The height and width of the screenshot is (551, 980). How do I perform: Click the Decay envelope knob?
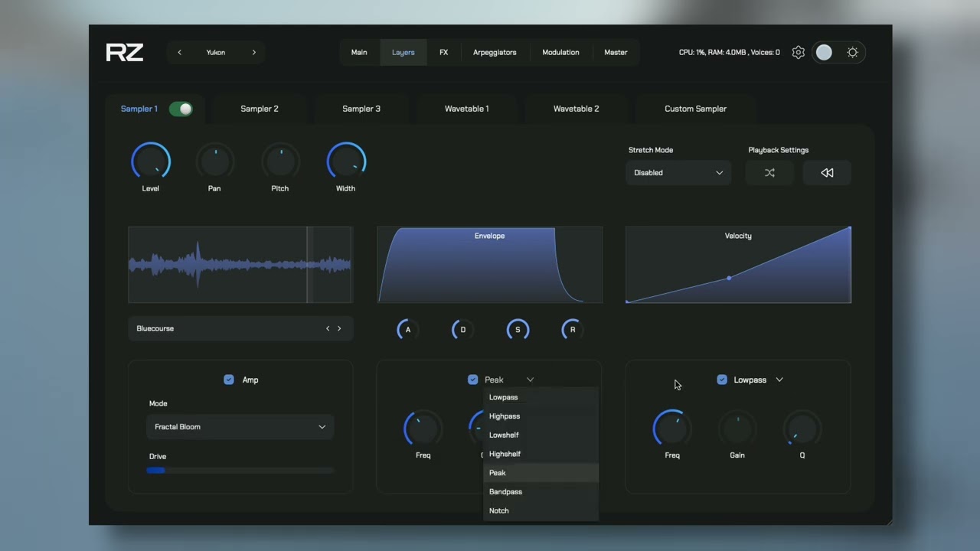click(x=462, y=330)
